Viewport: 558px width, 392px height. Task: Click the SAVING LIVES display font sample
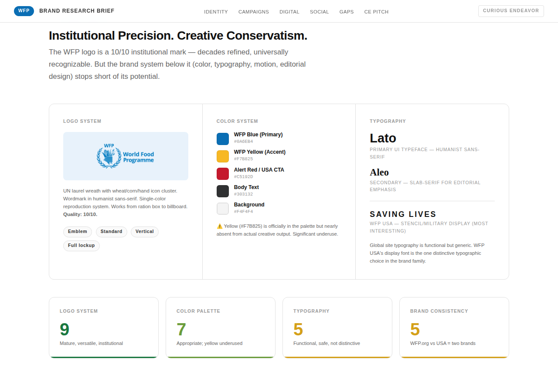(x=403, y=214)
